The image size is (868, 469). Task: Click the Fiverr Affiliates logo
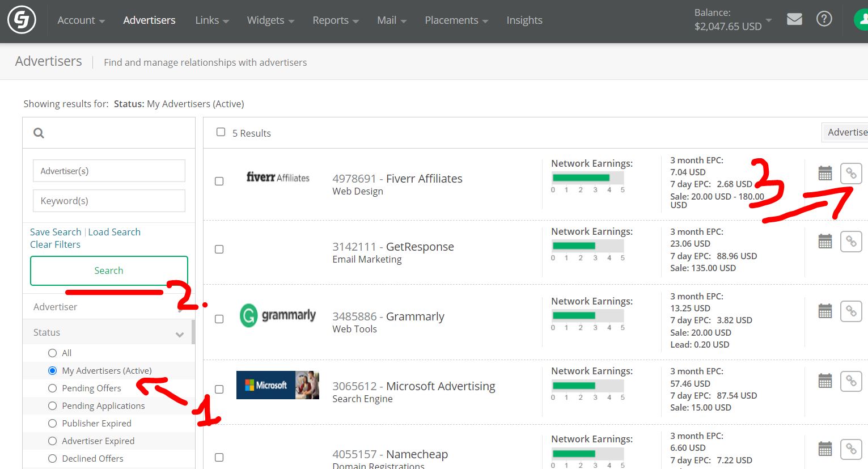click(278, 178)
